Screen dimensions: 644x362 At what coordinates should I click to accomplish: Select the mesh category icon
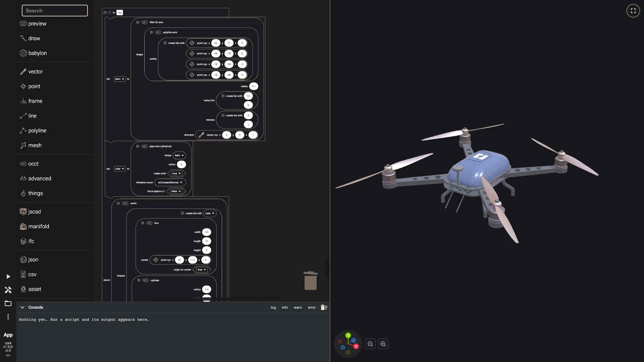23,145
